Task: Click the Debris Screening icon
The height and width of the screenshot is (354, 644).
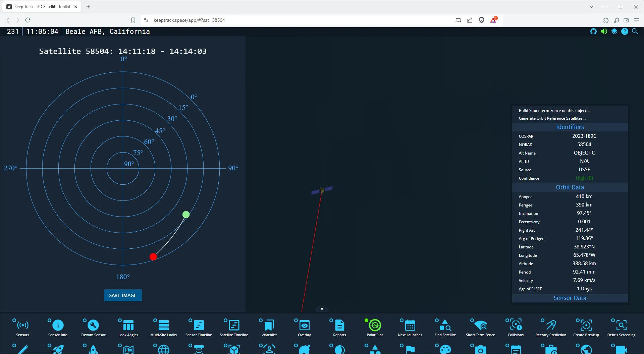Action: (621, 327)
